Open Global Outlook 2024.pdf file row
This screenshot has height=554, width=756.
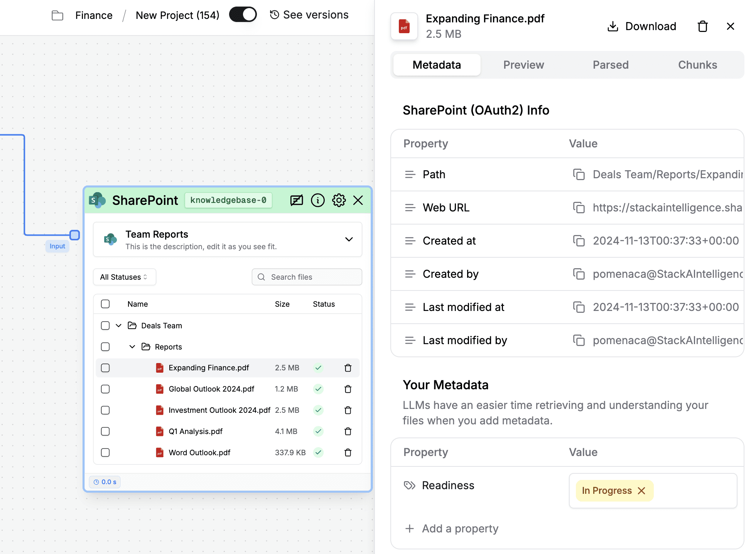pos(228,389)
